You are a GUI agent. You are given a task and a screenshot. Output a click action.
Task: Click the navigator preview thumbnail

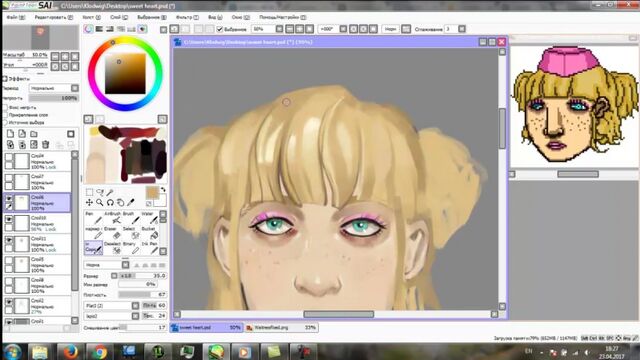(x=41, y=38)
